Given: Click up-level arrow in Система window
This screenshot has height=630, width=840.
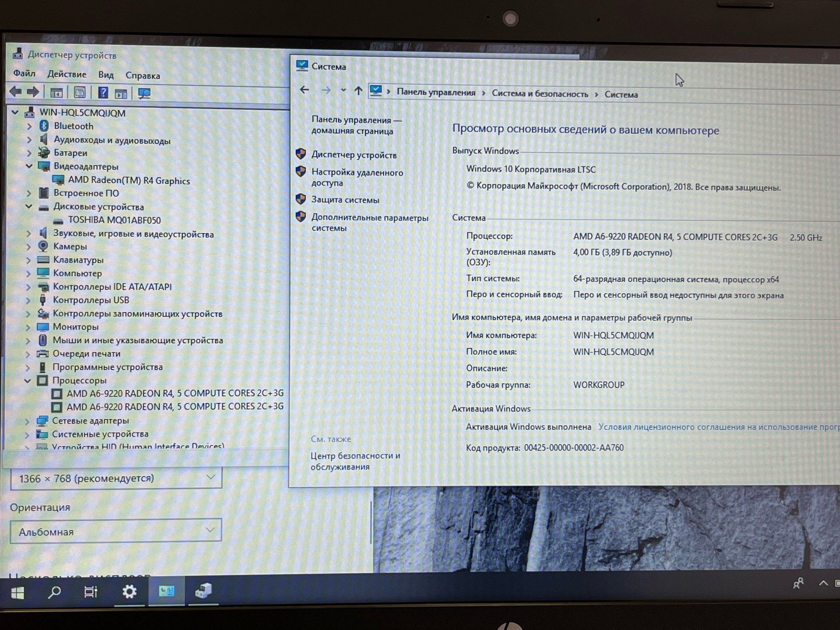Looking at the screenshot, I should point(358,90).
